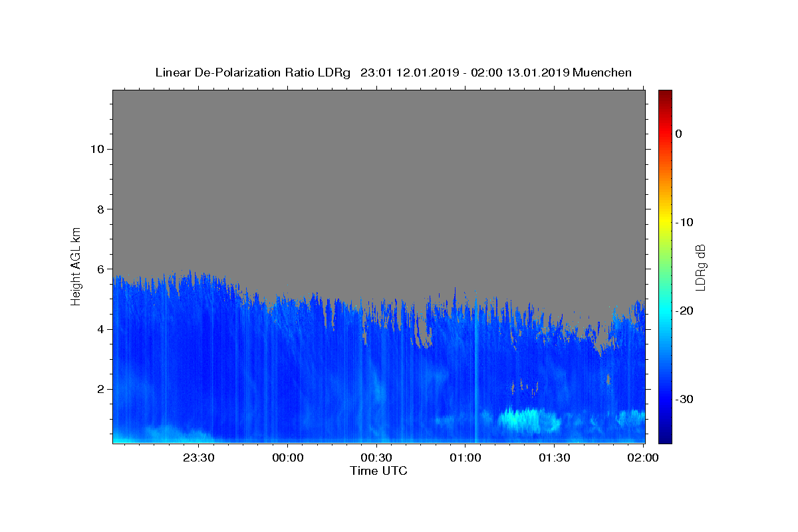798x532 pixels.
Task: Click the 23:30 time axis label
Action: tap(198, 458)
